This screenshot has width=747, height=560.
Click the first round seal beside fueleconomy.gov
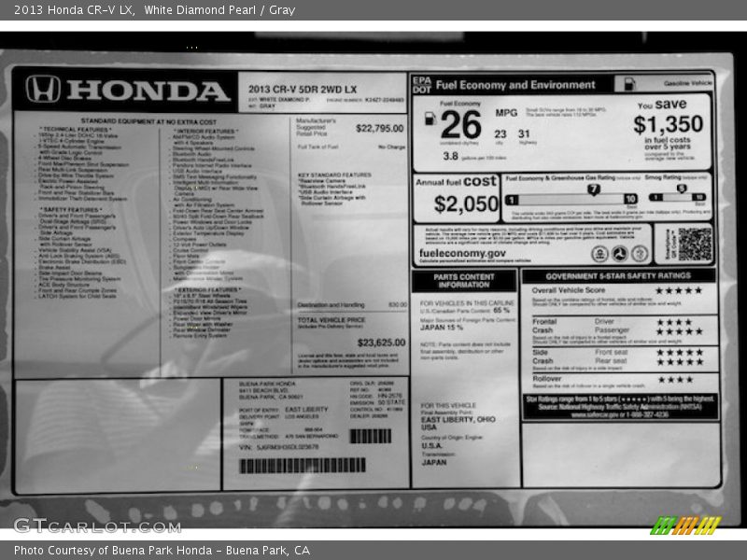tap(599, 253)
